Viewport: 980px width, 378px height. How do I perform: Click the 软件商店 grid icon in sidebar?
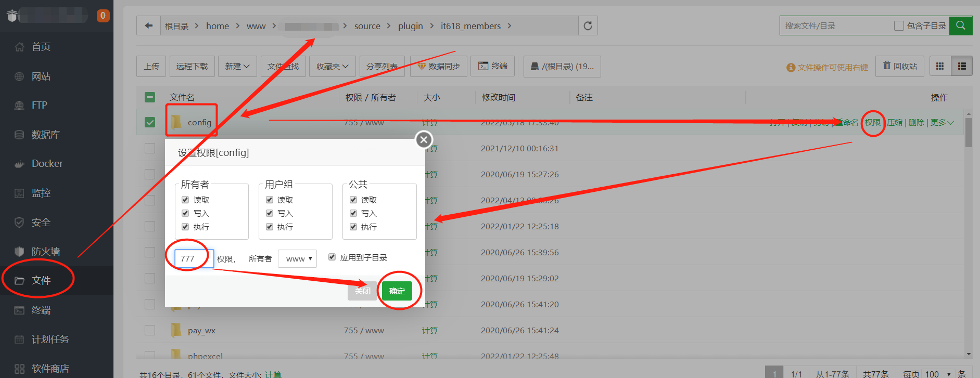pos(19,369)
